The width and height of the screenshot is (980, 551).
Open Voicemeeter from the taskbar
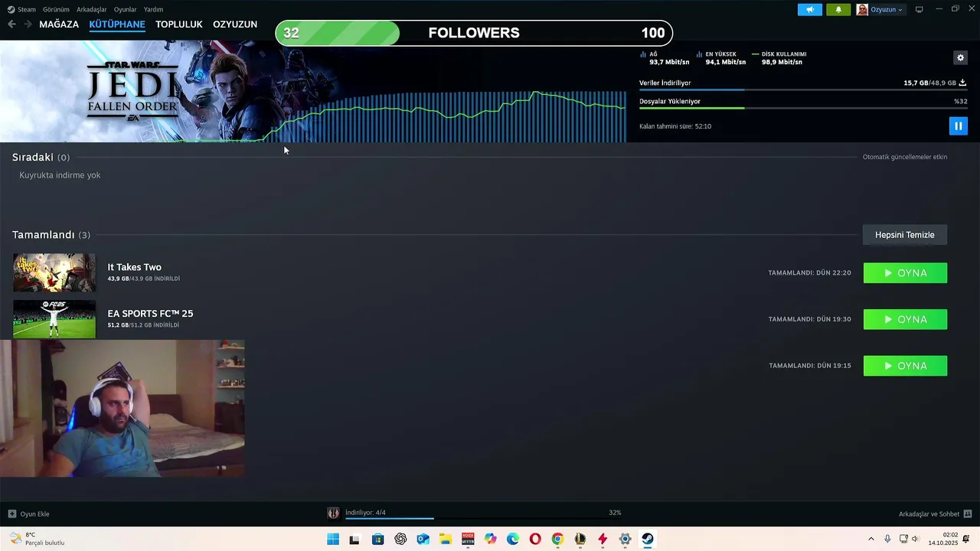click(x=468, y=540)
